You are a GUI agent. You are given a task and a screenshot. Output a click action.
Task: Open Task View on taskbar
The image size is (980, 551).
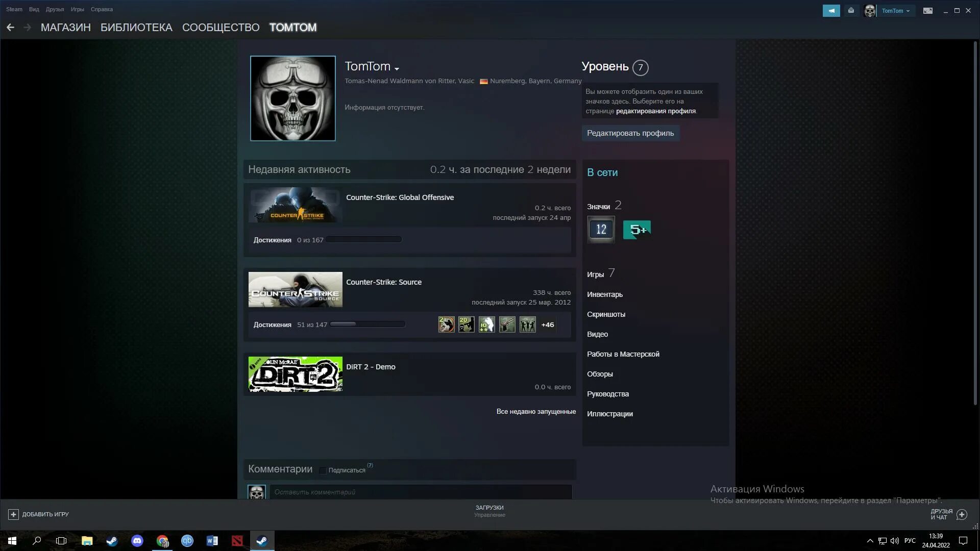61,541
